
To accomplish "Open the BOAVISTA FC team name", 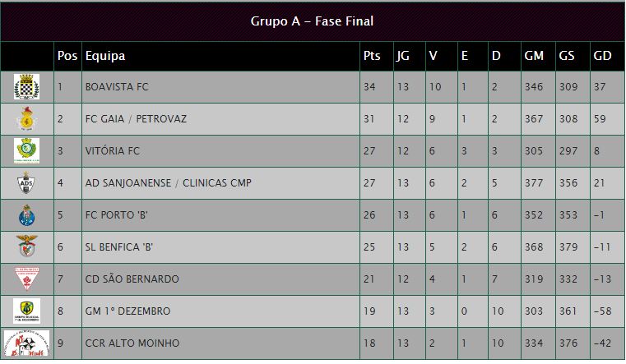I will point(117,87).
